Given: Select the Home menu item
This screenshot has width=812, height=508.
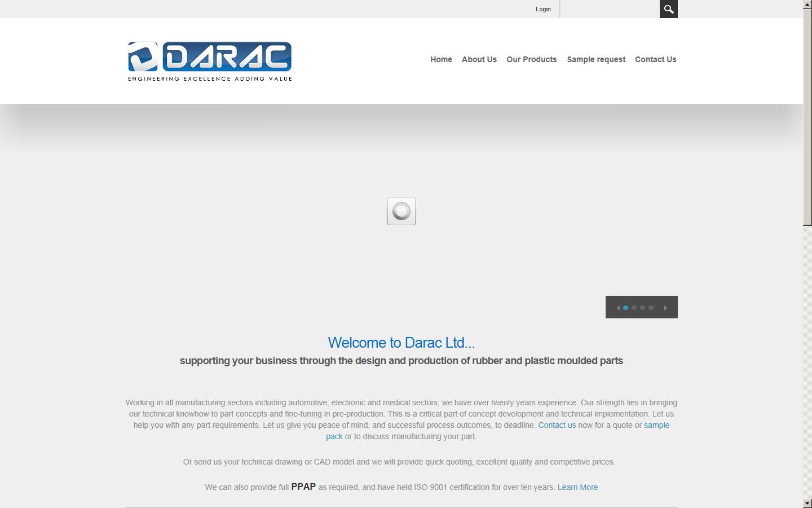Looking at the screenshot, I should pyautogui.click(x=441, y=59).
